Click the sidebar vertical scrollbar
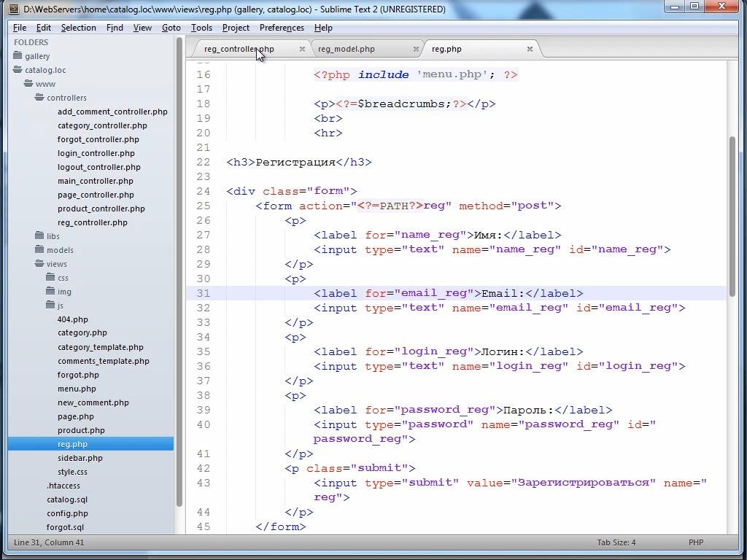The width and height of the screenshot is (747, 560). pyautogui.click(x=179, y=271)
